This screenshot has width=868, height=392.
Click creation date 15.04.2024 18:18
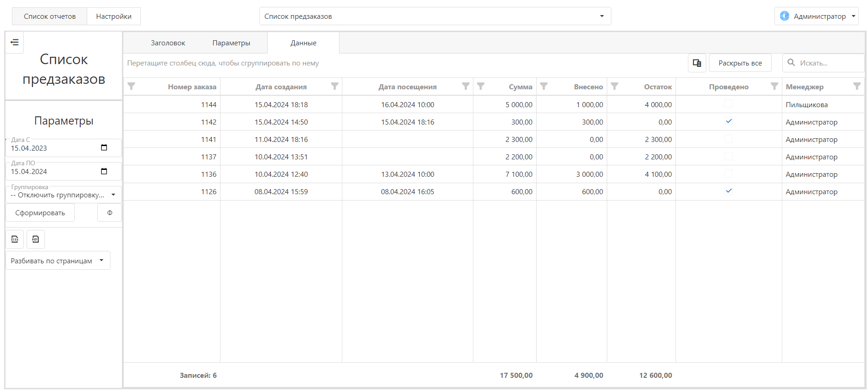point(281,104)
